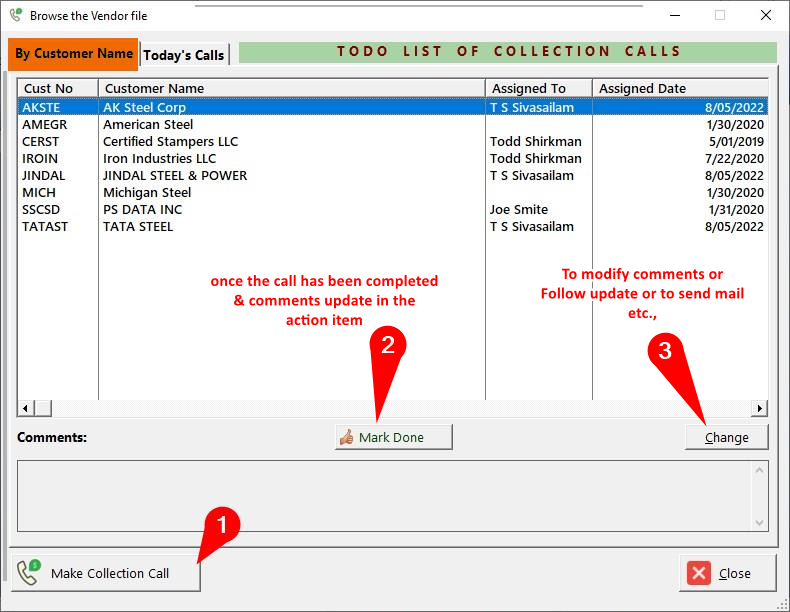Click the phone icon in the window title bar
The width and height of the screenshot is (790, 612).
16,15
